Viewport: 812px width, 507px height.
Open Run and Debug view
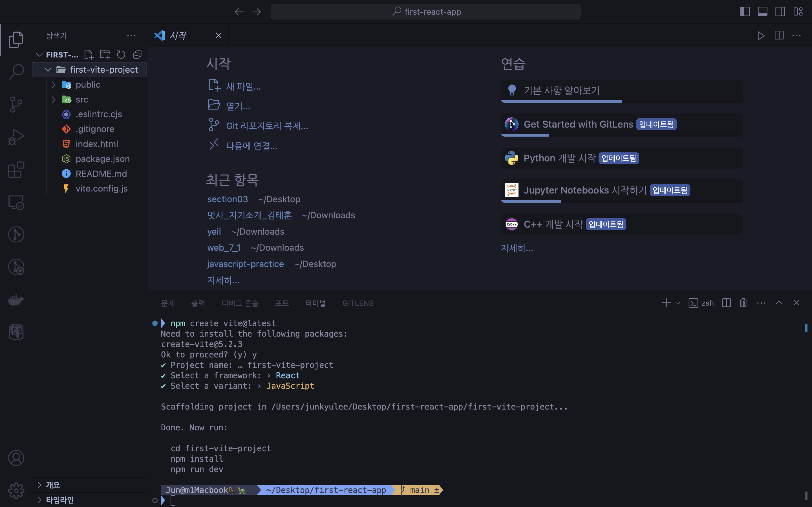coord(16,137)
